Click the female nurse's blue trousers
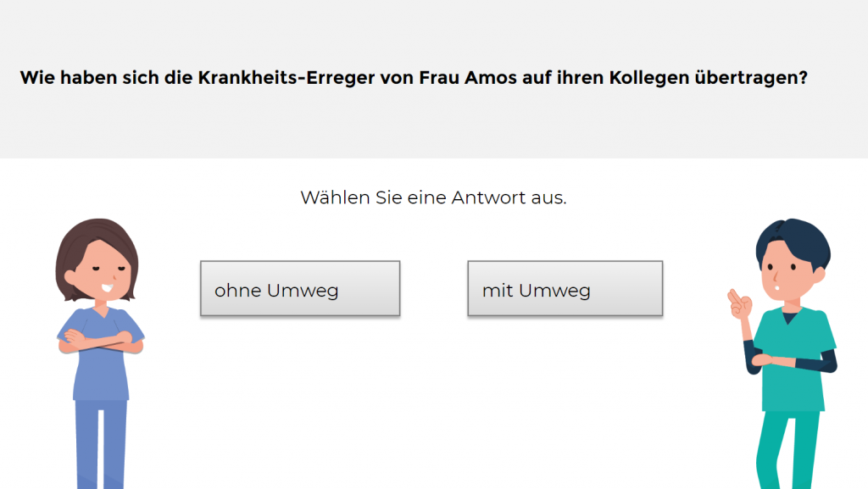The height and width of the screenshot is (489, 868). pos(100,445)
